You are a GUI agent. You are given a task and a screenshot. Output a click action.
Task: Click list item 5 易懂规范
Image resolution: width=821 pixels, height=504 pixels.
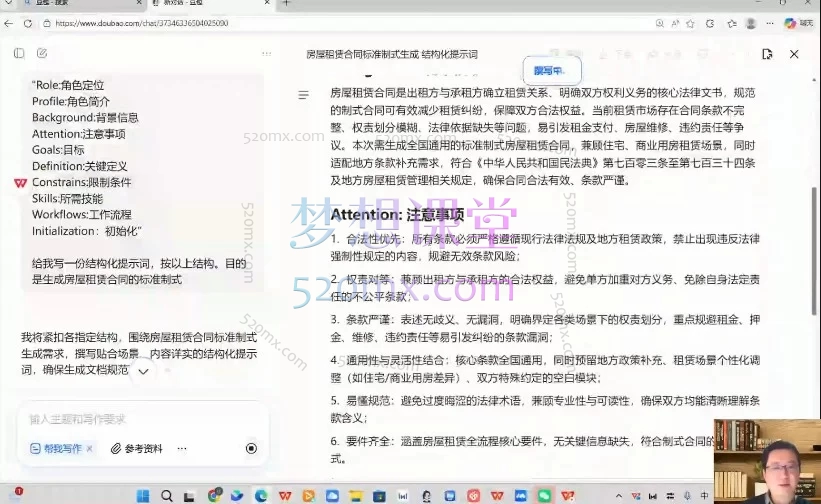pos(545,409)
